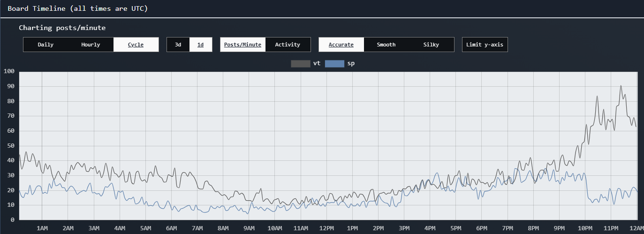
Task: Click the 50 y-axis label
Action: (11, 146)
